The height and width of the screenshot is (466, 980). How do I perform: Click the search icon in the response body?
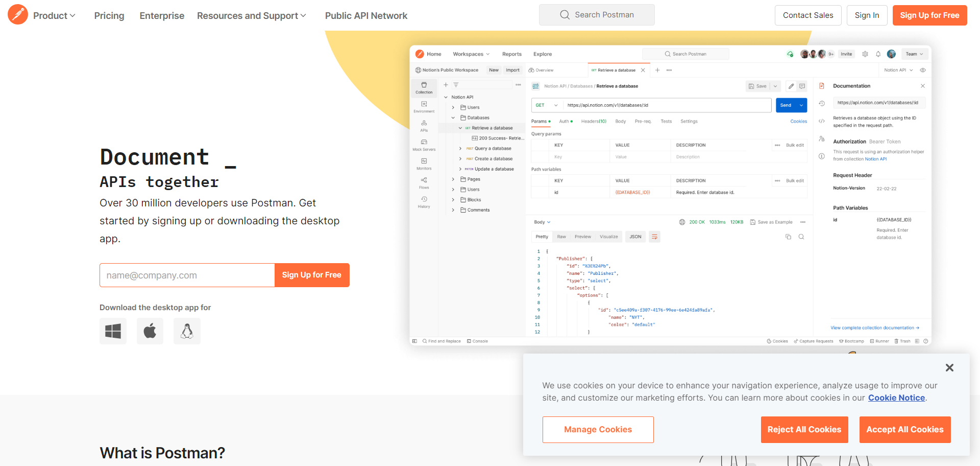pos(801,237)
